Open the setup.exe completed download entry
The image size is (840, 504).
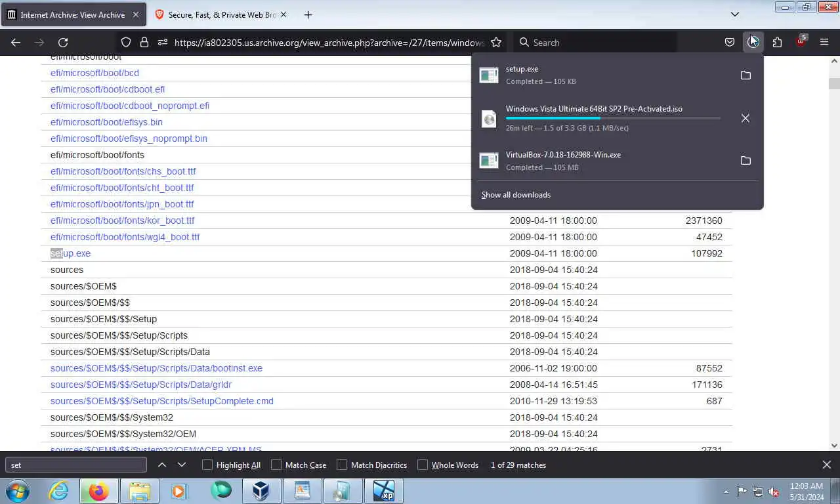coord(604,75)
